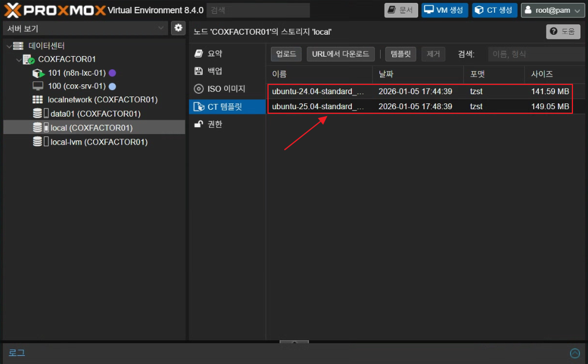The height and width of the screenshot is (364, 588).
Task: Click the Templates button
Action: tap(401, 54)
